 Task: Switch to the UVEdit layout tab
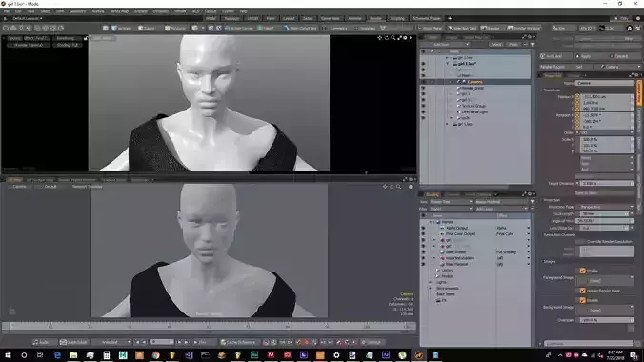(x=252, y=18)
